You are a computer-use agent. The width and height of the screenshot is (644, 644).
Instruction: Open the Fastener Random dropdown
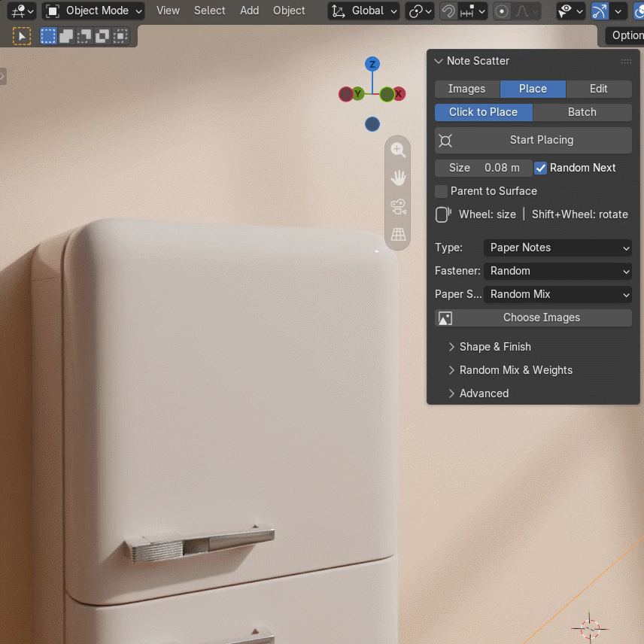[x=557, y=271]
